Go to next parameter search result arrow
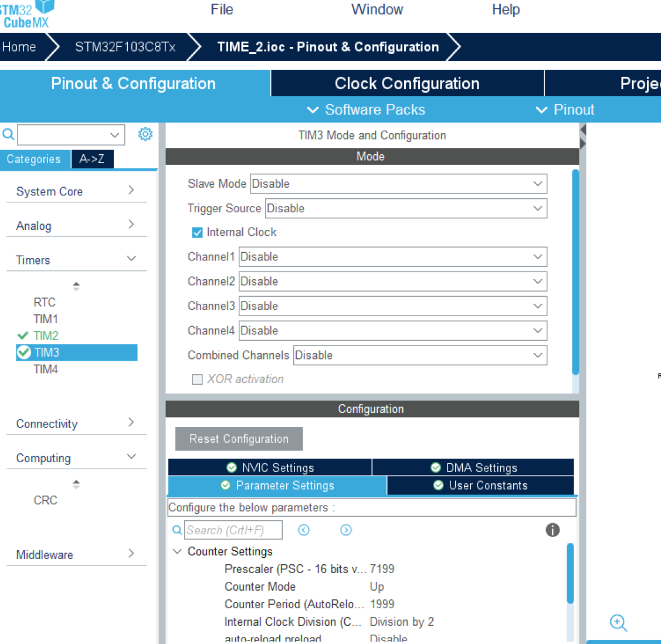The width and height of the screenshot is (661, 644). pos(345,530)
